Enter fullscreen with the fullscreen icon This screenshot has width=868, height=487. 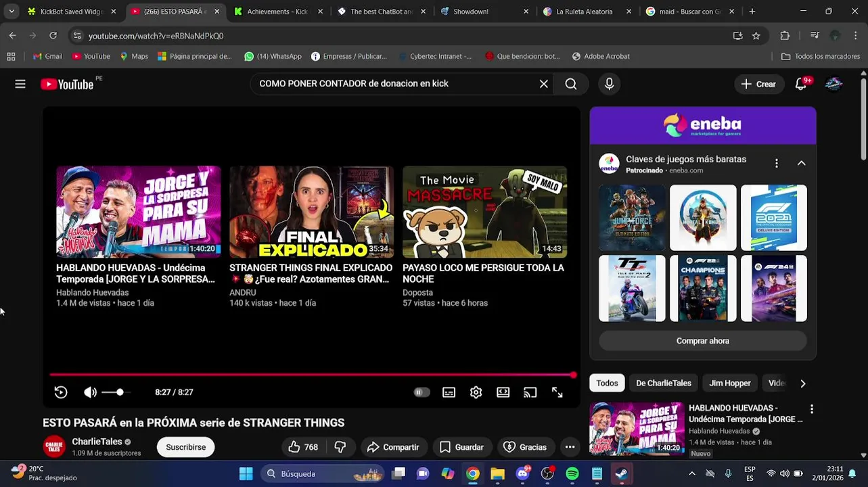coord(557,392)
